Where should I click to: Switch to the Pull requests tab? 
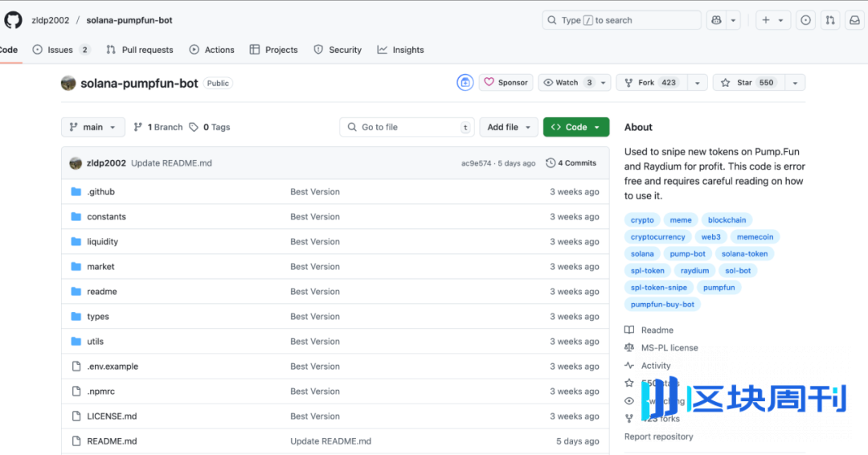click(140, 50)
